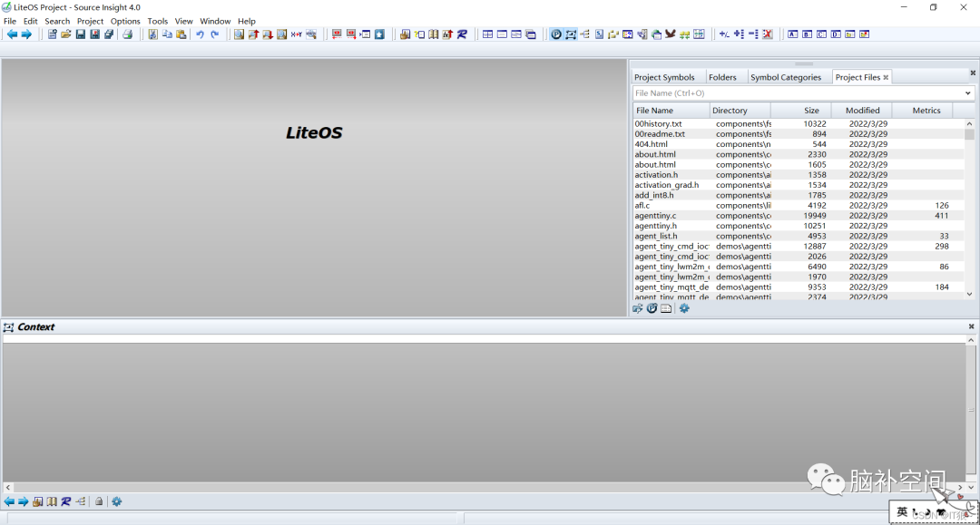Open the View menu
Viewport: 980px width, 525px height.
coord(183,21)
